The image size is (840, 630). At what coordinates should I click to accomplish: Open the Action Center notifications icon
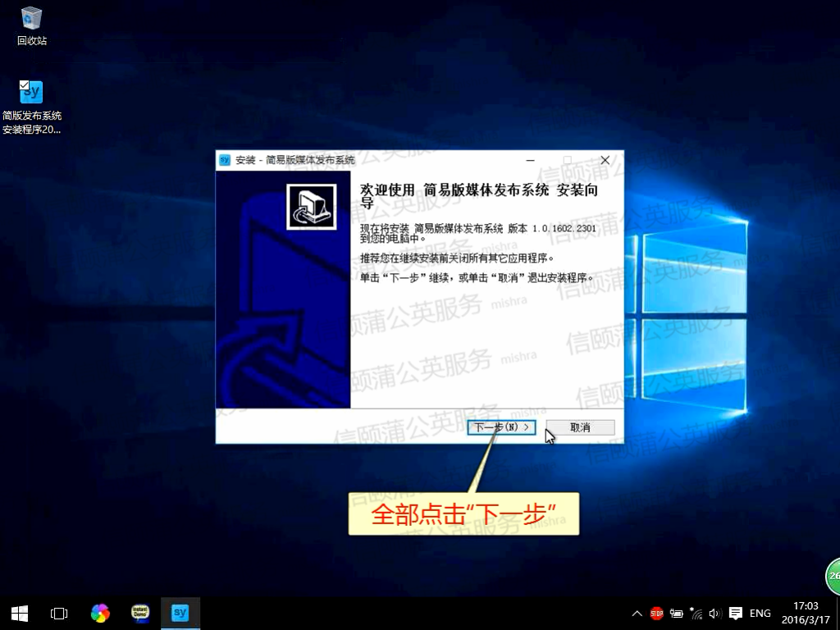pos(736,613)
